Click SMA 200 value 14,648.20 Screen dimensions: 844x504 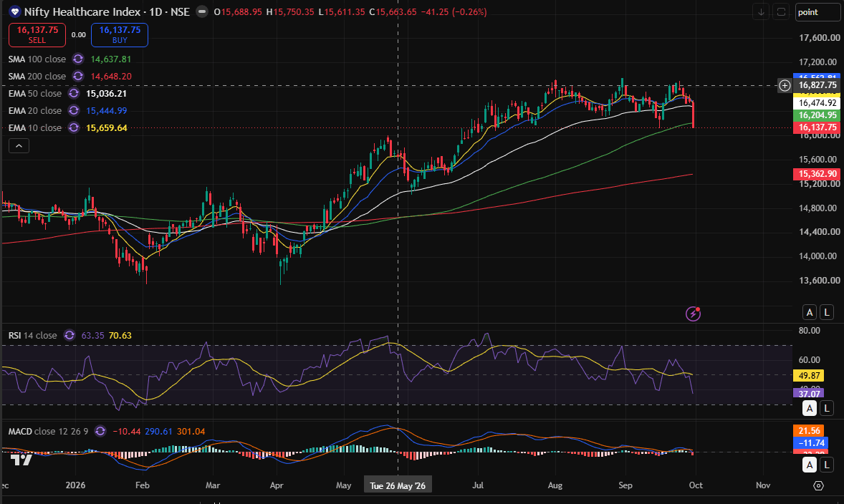(x=111, y=77)
